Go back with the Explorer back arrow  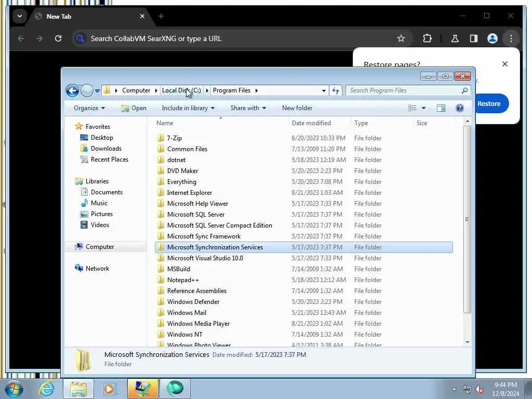coord(72,90)
